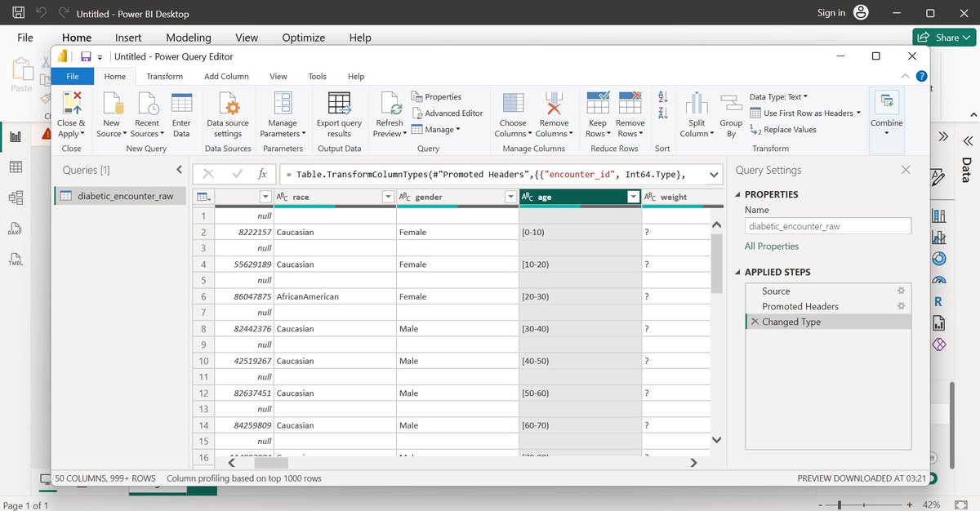
Task: Open the File menu in Power Query Editor
Action: pyautogui.click(x=73, y=76)
